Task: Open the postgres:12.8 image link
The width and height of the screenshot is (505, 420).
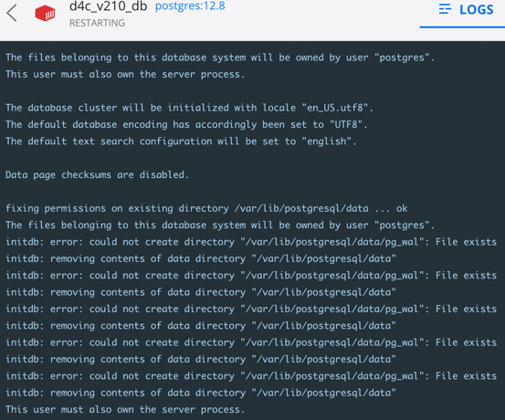Action: click(190, 5)
